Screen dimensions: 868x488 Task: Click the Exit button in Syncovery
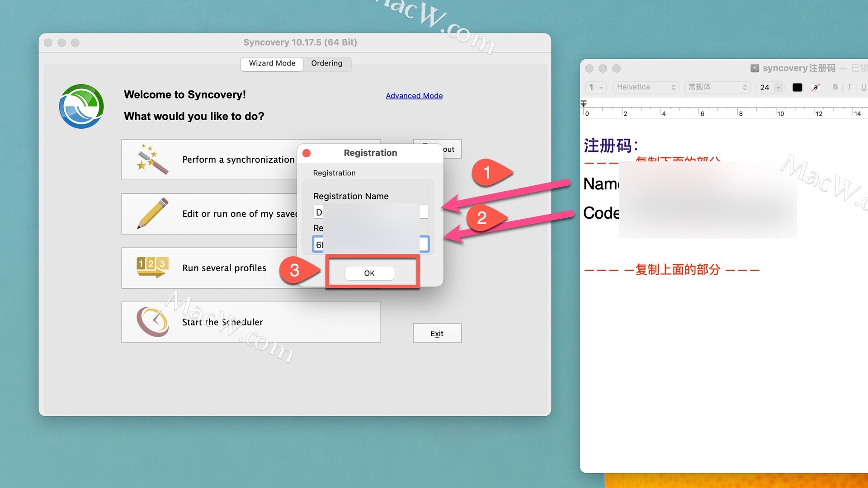click(x=437, y=333)
